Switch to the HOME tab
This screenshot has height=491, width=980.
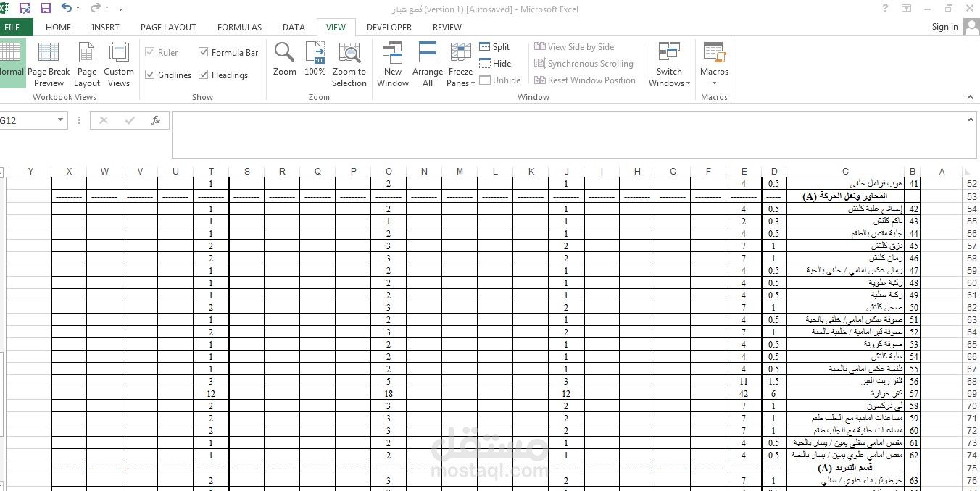59,28
